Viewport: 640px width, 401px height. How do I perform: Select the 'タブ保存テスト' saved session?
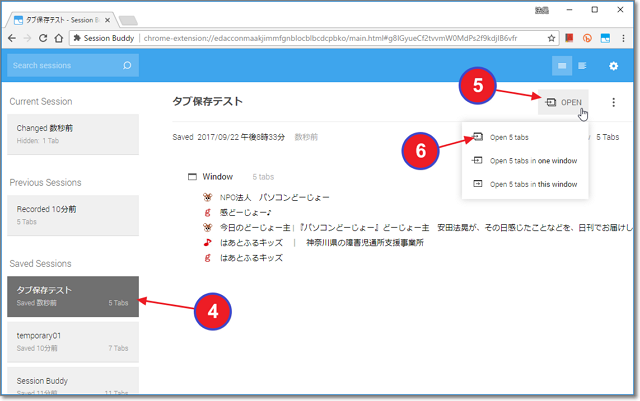73,295
